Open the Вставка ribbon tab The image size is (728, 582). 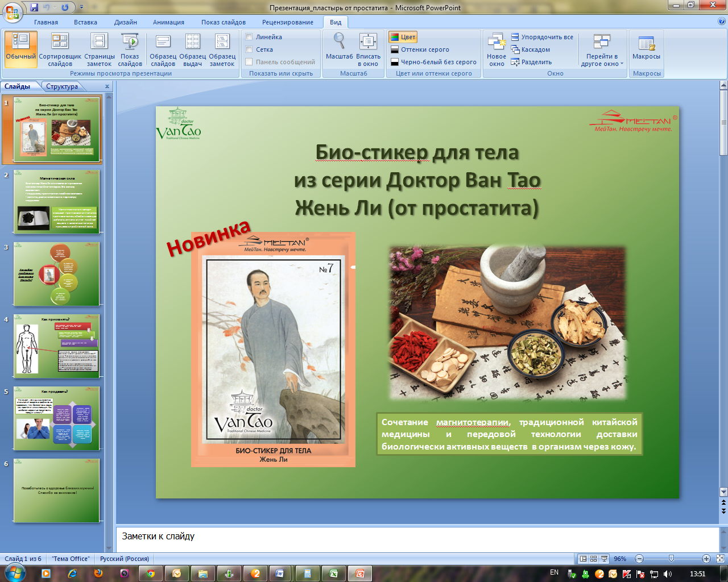[x=85, y=22]
